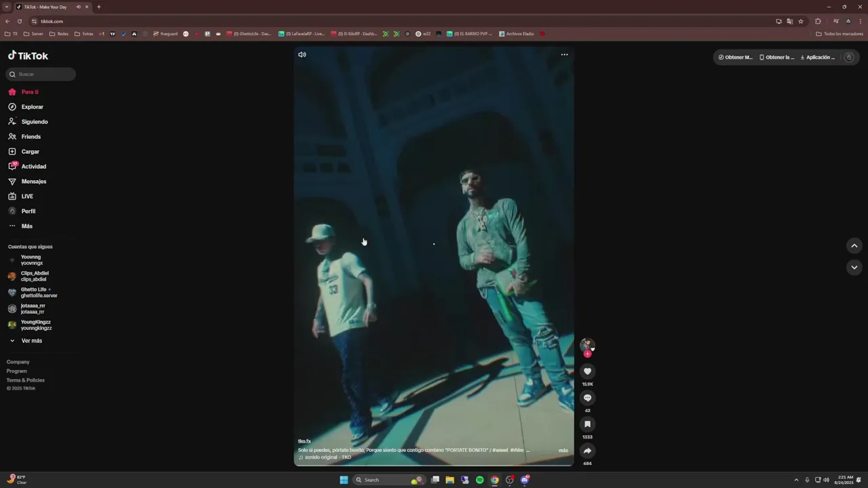Open File Explorer from the taskbar
Image resolution: width=868 pixels, height=488 pixels.
[x=450, y=480]
